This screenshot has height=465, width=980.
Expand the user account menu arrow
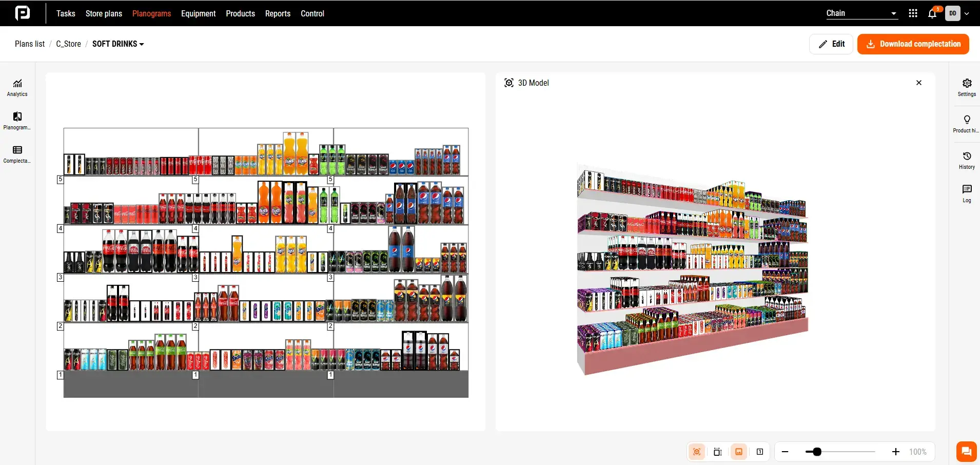[967, 14]
